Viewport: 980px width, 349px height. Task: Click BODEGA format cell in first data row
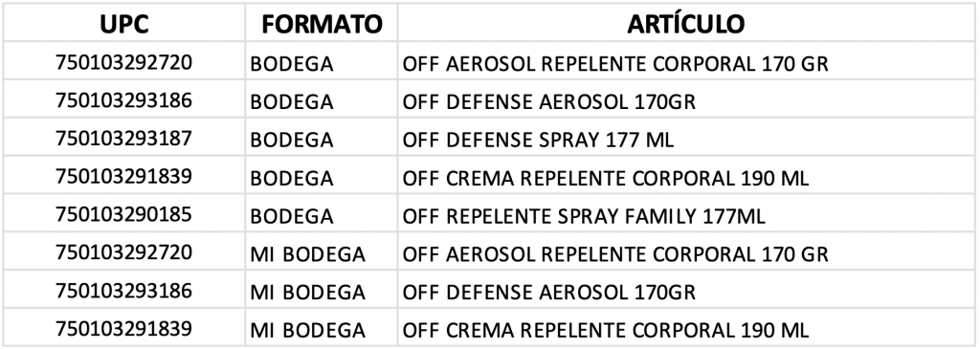click(x=322, y=61)
